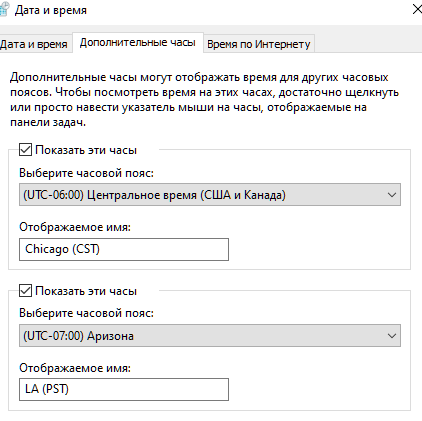Image resolution: width=422 pixels, height=421 pixels.
Task: Expand the (UTC-07:00) Аризона time zone dropdown
Action: pyautogui.click(x=210, y=336)
